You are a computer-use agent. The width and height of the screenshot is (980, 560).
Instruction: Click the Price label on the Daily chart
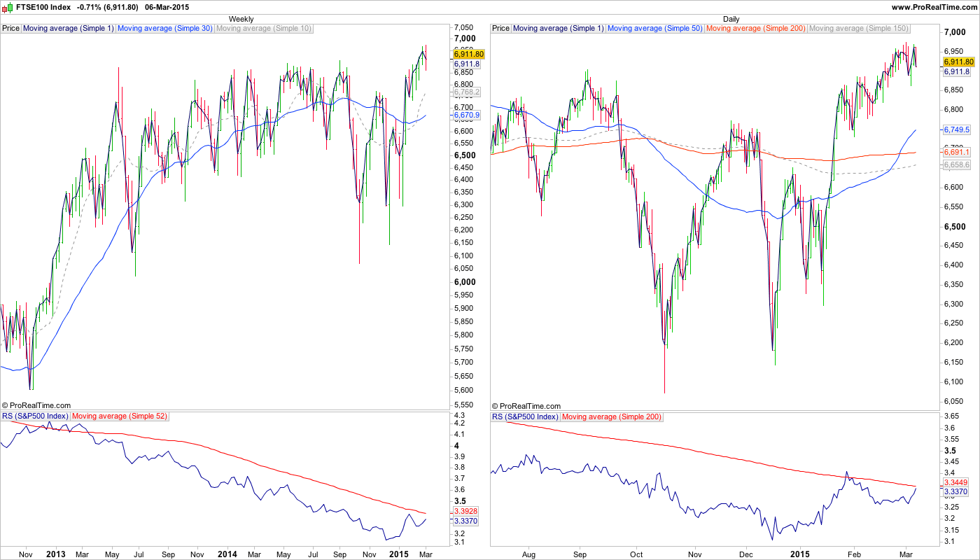pos(500,29)
